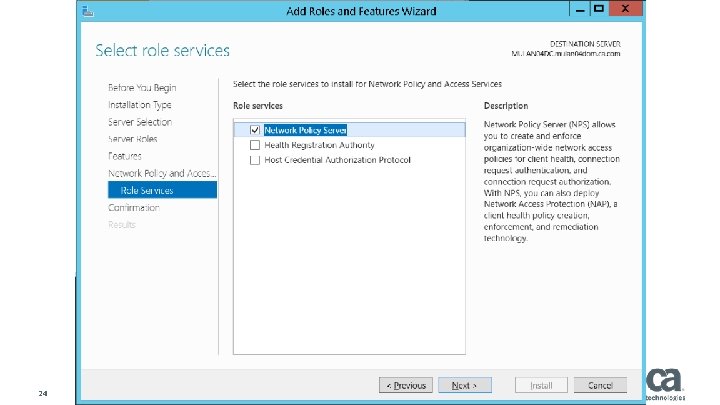
Task: Maximize the wizard window
Action: click(x=598, y=9)
